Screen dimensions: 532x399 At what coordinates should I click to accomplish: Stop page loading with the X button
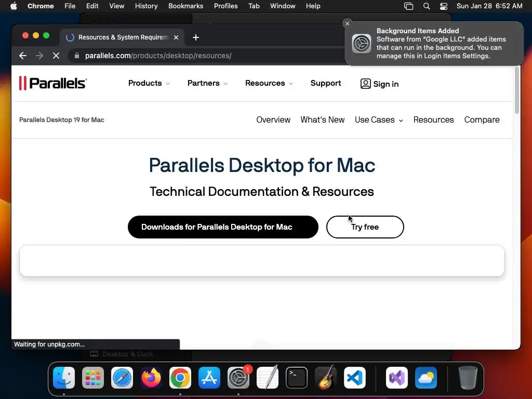[56, 56]
